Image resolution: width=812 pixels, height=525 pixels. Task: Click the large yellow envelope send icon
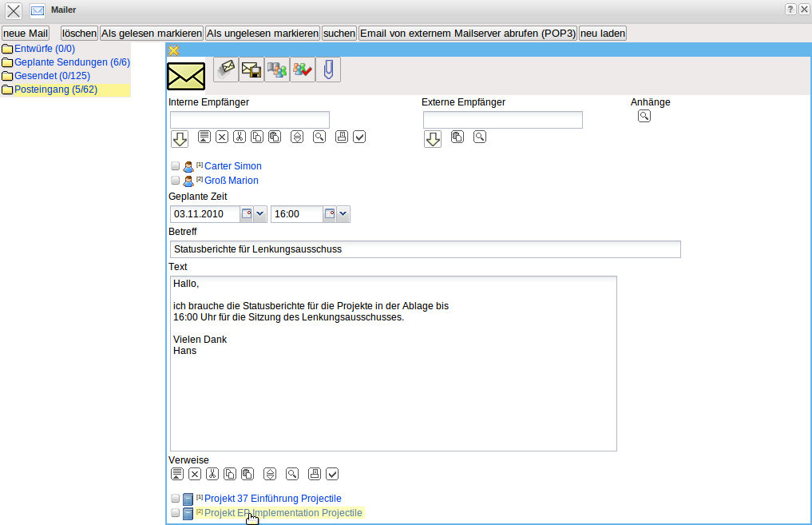(186, 76)
